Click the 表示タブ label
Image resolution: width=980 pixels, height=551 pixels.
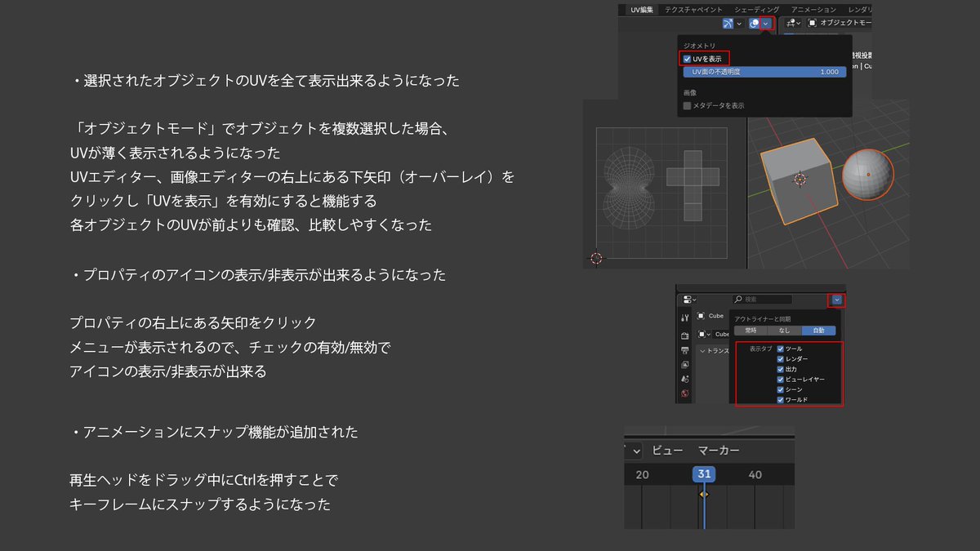[x=760, y=349]
